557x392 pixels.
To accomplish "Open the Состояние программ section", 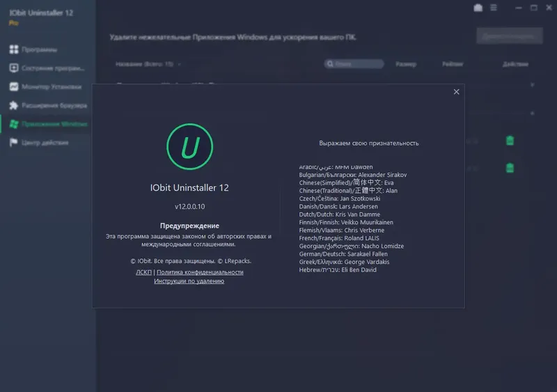I will (x=54, y=68).
